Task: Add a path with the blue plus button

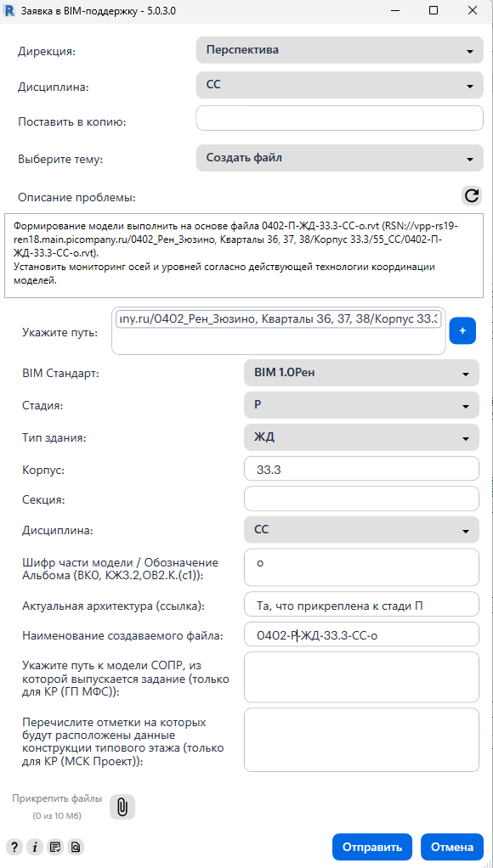Action: tap(462, 330)
